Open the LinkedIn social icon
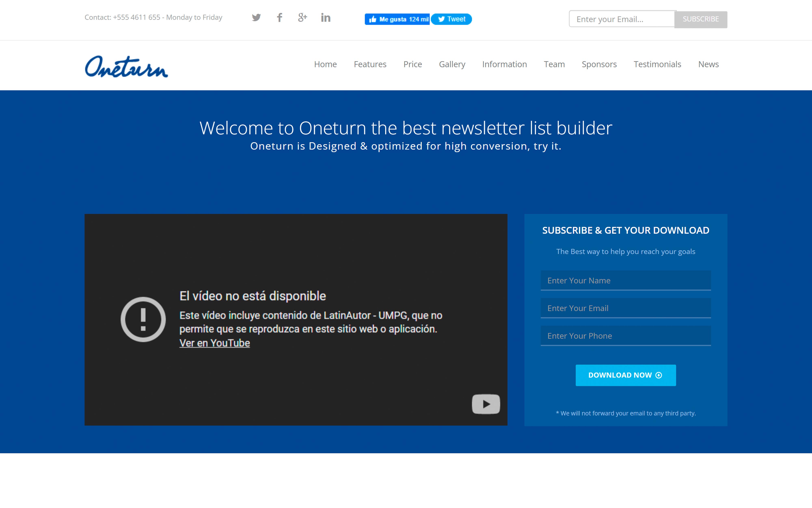Viewport: 812px width, 508px height. tap(325, 17)
